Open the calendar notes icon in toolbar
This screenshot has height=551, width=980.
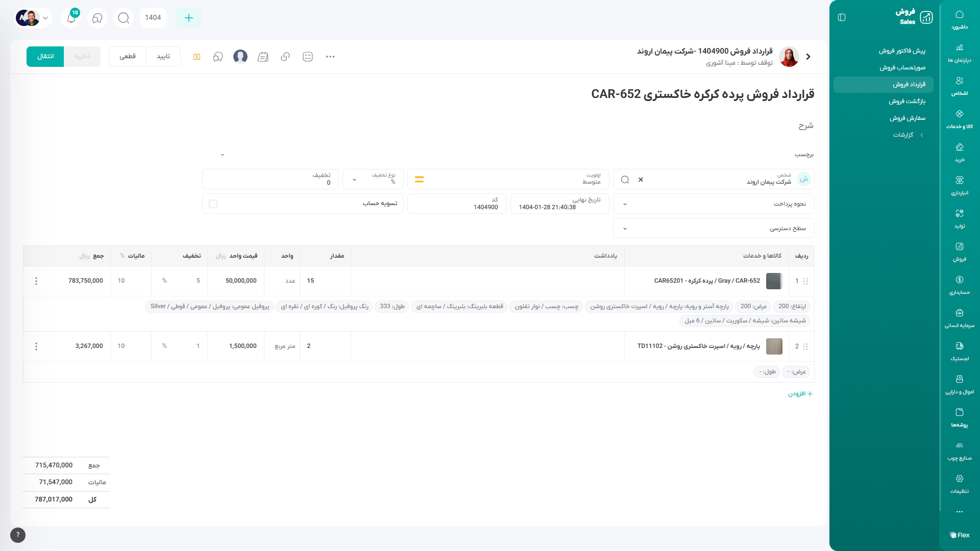click(x=263, y=57)
